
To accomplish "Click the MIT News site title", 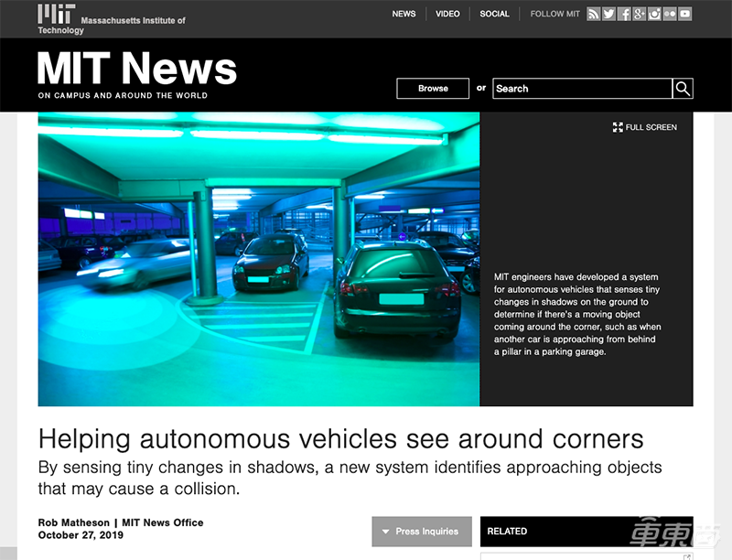I will coord(137,69).
